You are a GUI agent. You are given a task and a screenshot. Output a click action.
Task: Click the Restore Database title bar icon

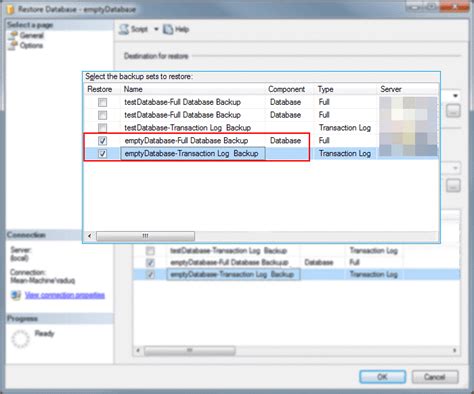point(11,9)
